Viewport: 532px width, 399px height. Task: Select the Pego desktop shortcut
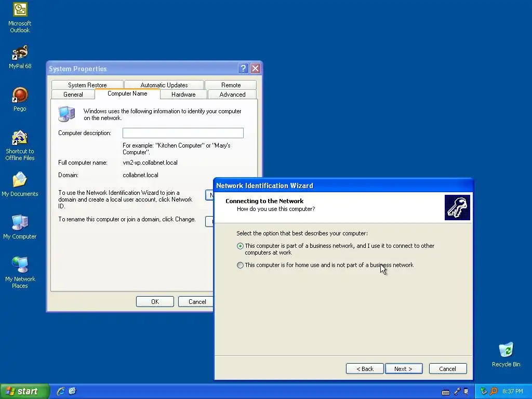20,99
